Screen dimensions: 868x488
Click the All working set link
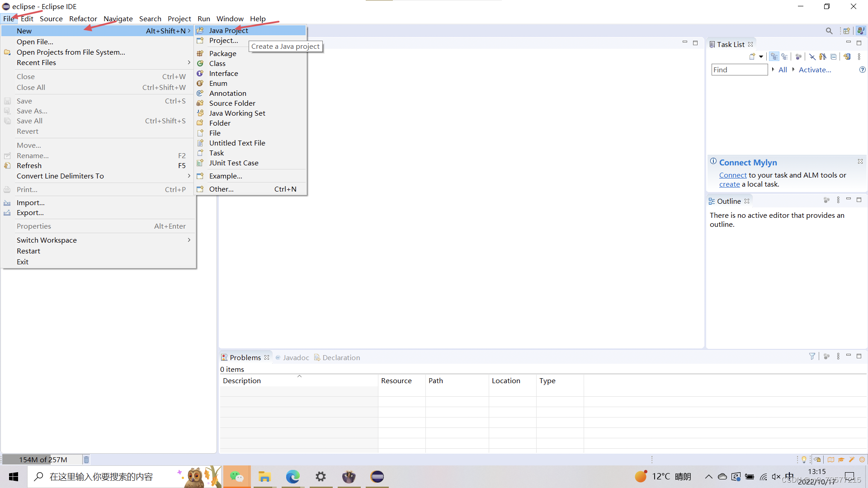tap(783, 70)
